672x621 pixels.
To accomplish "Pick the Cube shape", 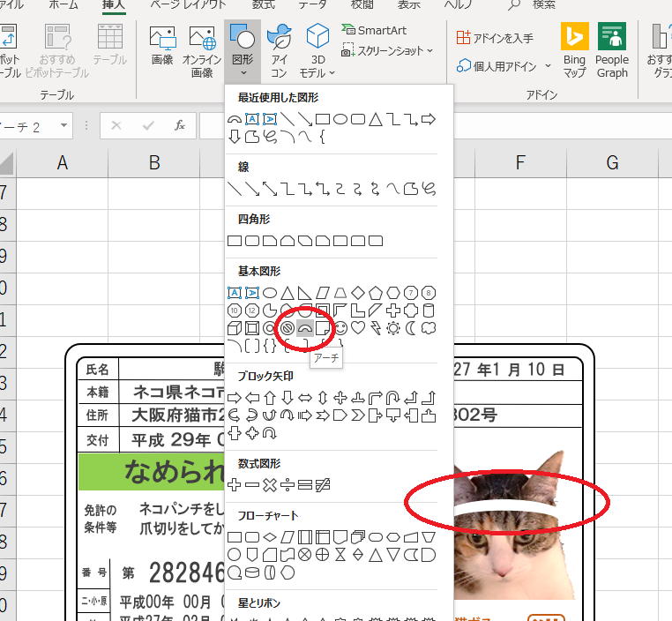I will (234, 328).
